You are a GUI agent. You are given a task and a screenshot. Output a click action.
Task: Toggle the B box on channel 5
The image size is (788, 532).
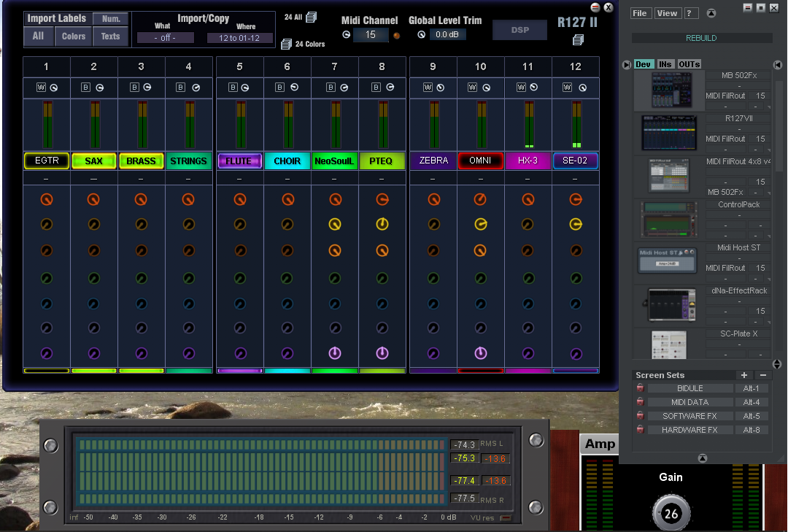pyautogui.click(x=233, y=88)
